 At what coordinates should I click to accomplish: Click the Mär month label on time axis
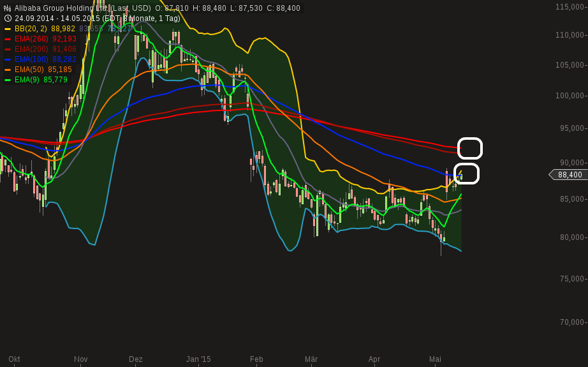tap(311, 359)
